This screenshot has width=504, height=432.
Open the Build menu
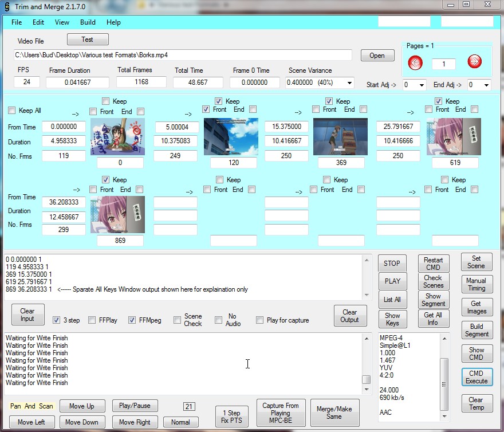(88, 22)
